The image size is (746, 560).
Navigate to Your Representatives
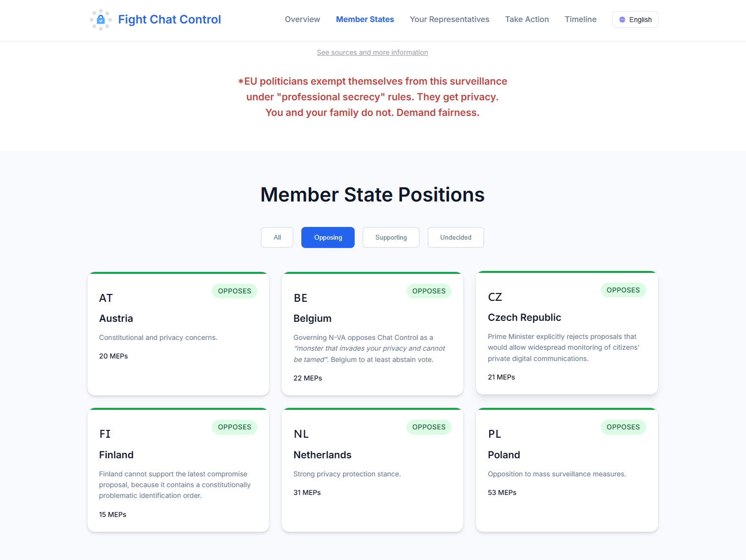(450, 20)
